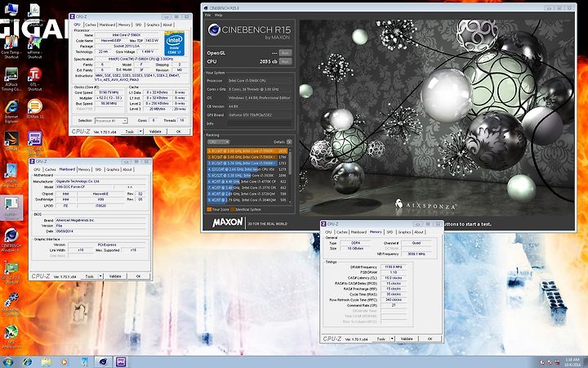The height and width of the screenshot is (368, 588).
Task: Open the 3DMark desktop icon
Action: click(x=11, y=141)
